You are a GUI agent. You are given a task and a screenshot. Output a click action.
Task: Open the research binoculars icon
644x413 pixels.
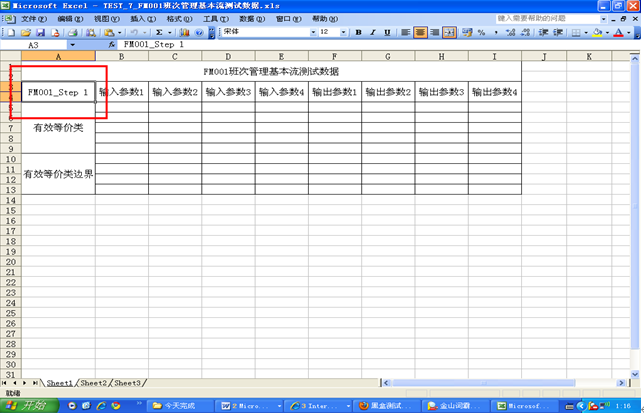click(91, 32)
